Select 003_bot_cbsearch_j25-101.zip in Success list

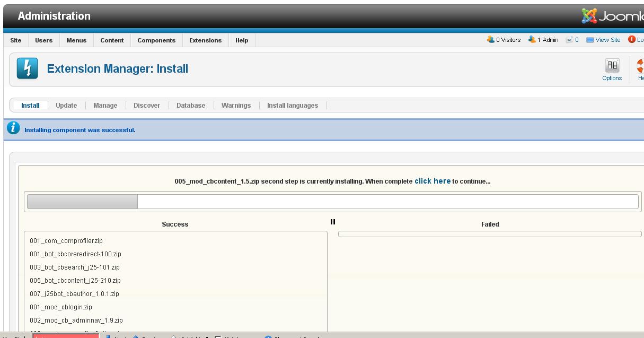(x=75, y=267)
